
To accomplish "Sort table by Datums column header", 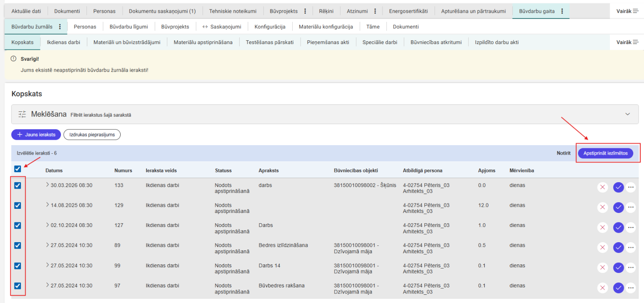I will click(54, 170).
